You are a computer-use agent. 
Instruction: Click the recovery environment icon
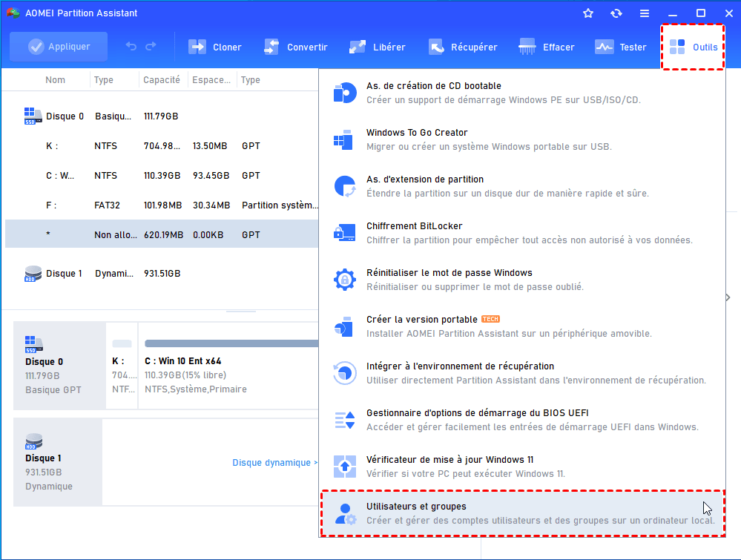coord(344,373)
